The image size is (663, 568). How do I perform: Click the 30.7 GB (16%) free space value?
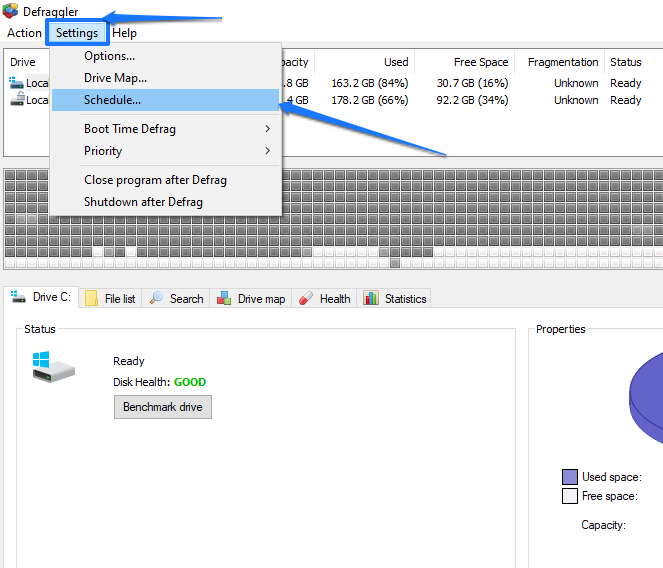(x=472, y=83)
